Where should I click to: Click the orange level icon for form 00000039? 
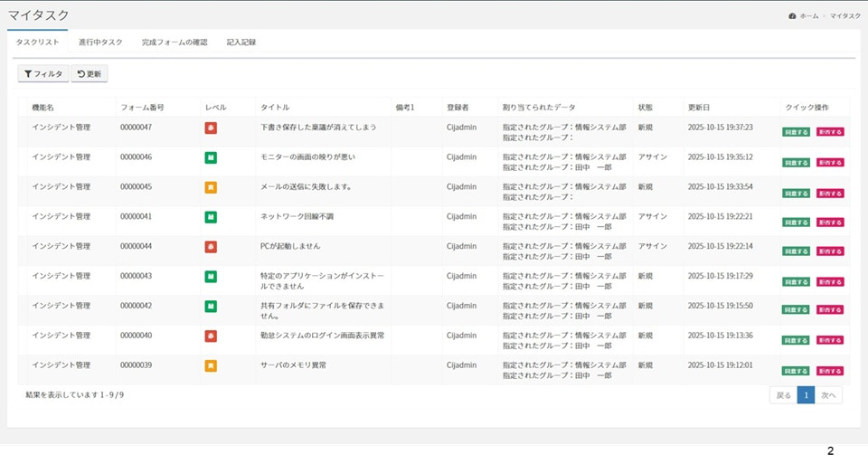click(211, 366)
